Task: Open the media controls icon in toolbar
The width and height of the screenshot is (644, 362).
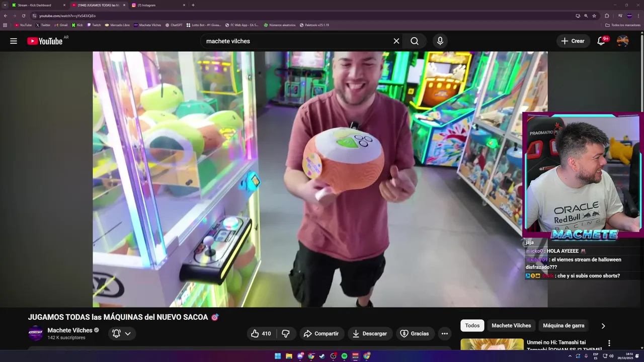Action: [x=620, y=16]
